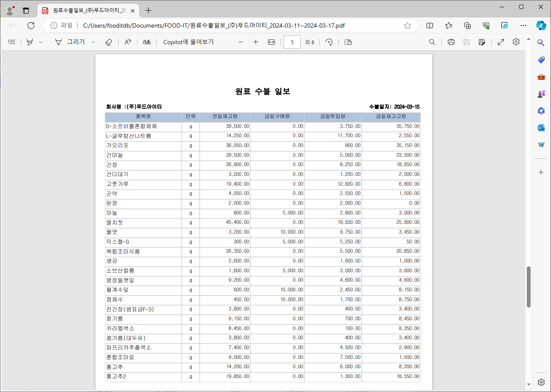This screenshot has height=392, width=551.
Task: Open PDF viewer settings gear
Action: click(516, 42)
